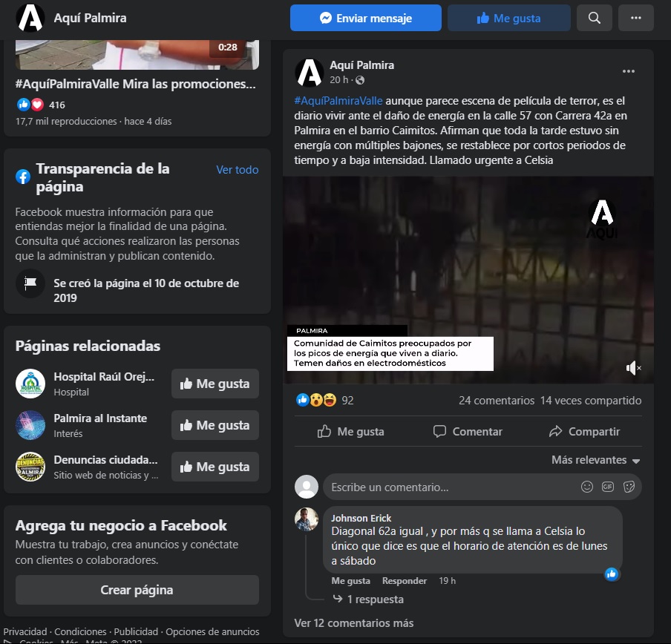671x644 pixels.
Task: Open Denuncias ciudada... page avatar
Action: coord(30,467)
